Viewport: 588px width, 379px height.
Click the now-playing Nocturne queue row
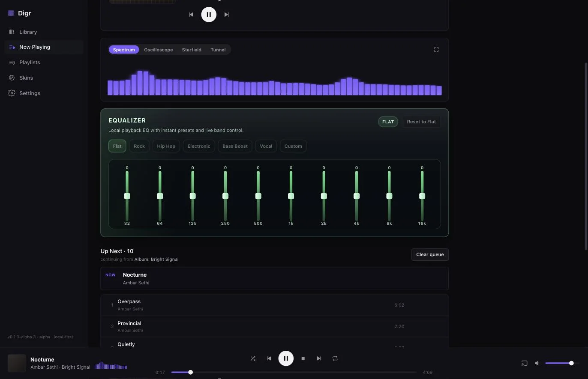tap(275, 278)
